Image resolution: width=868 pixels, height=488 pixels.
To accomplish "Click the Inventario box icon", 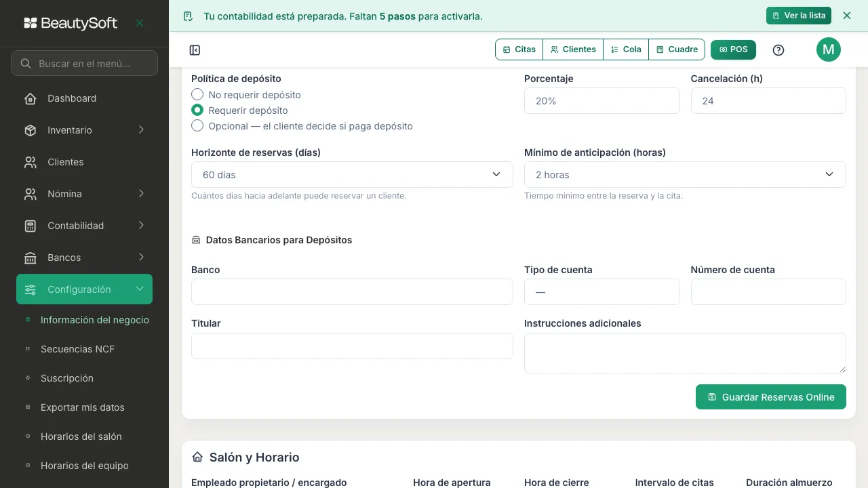I will point(31,130).
